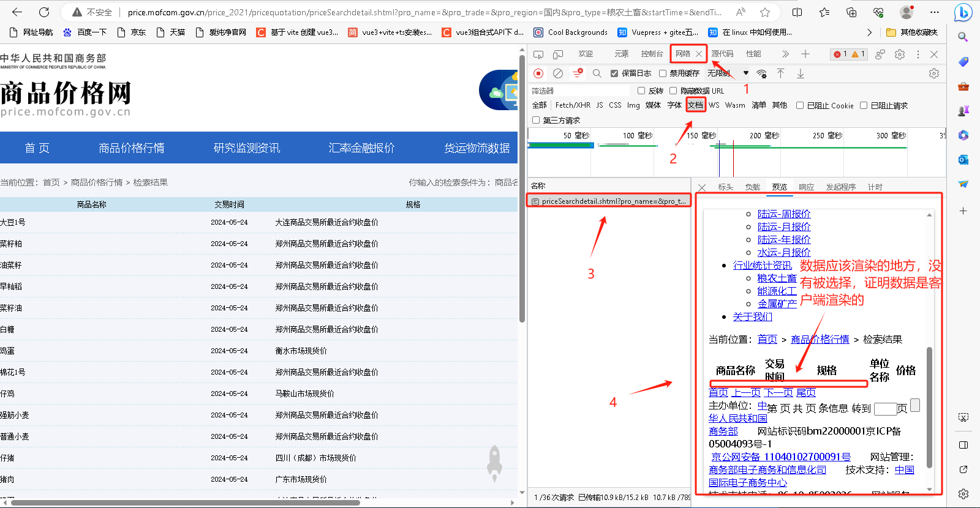The image size is (980, 508).
Task: Open the user profile avatar
Action: click(x=907, y=12)
